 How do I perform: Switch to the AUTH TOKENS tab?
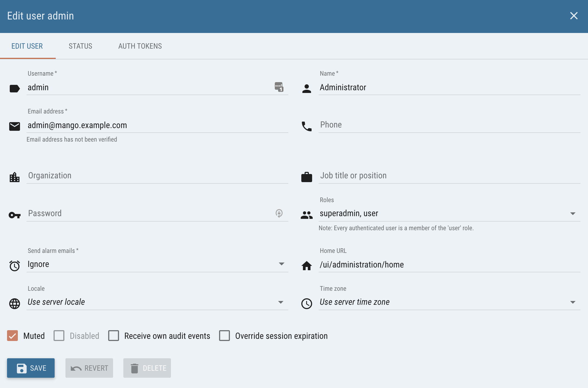[140, 46]
